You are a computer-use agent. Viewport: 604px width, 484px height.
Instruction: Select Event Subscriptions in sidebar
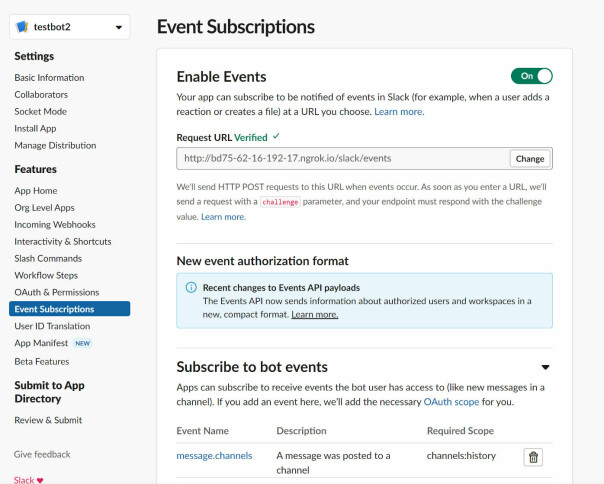pos(69,309)
